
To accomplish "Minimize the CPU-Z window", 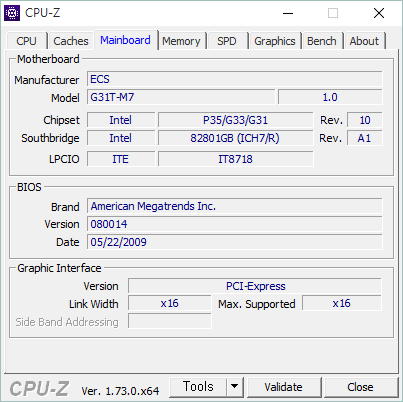I will pyautogui.click(x=288, y=13).
